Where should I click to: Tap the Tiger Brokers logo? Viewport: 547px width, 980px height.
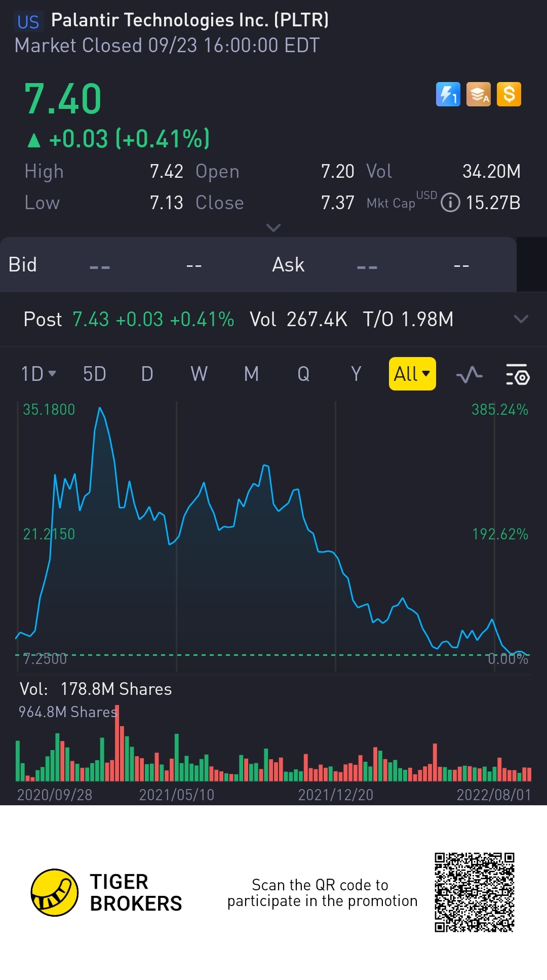pyautogui.click(x=106, y=892)
